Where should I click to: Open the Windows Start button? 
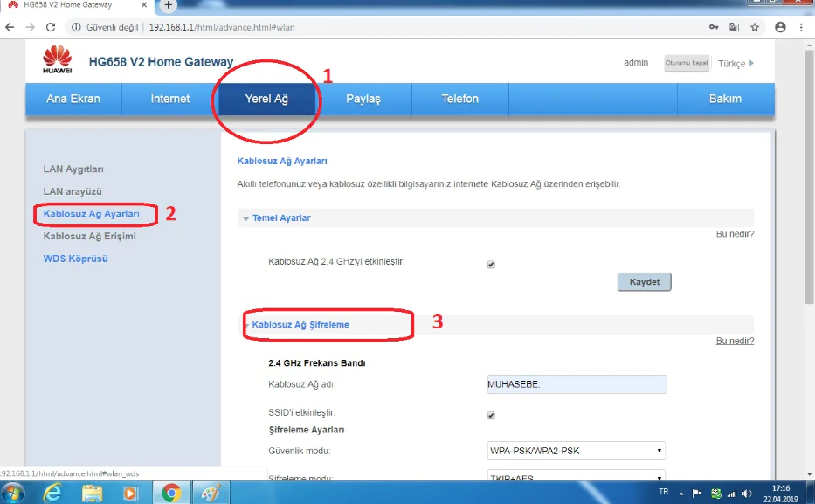(12, 492)
